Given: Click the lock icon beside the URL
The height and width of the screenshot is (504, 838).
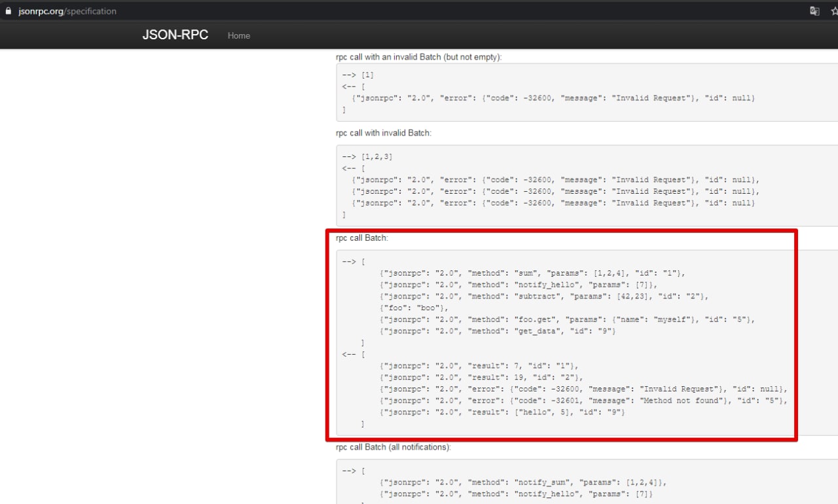Looking at the screenshot, I should tap(9, 11).
